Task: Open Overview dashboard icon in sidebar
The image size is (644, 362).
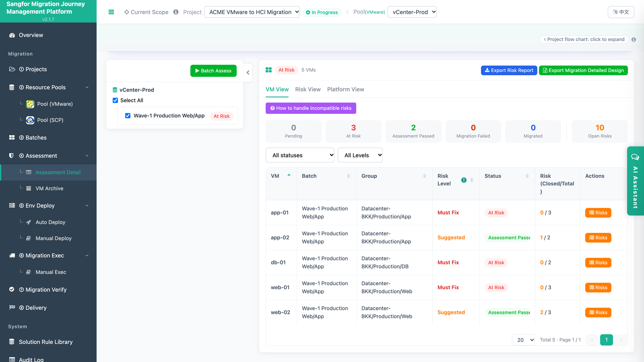Action: click(12, 35)
